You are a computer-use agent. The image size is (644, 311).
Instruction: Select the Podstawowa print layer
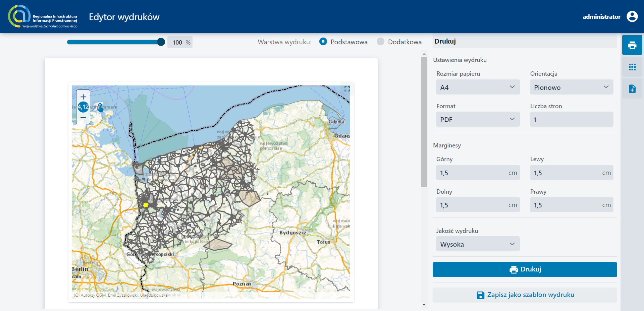point(323,42)
